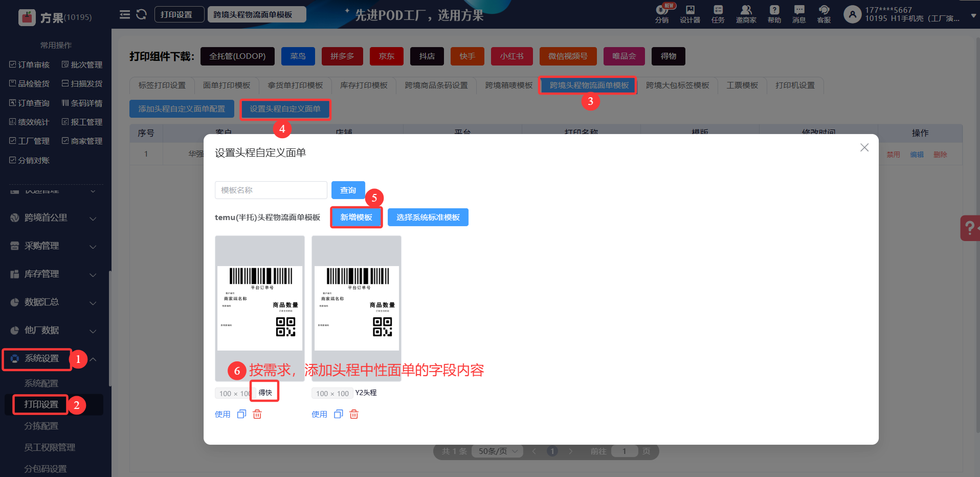Viewport: 980px width, 477px height.
Task: Select 分拣配置 in the sidebar
Action: click(x=41, y=426)
